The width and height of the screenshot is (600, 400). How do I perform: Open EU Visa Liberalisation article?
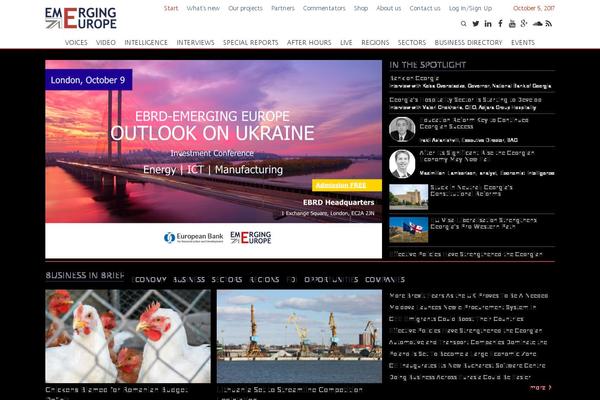point(484,223)
